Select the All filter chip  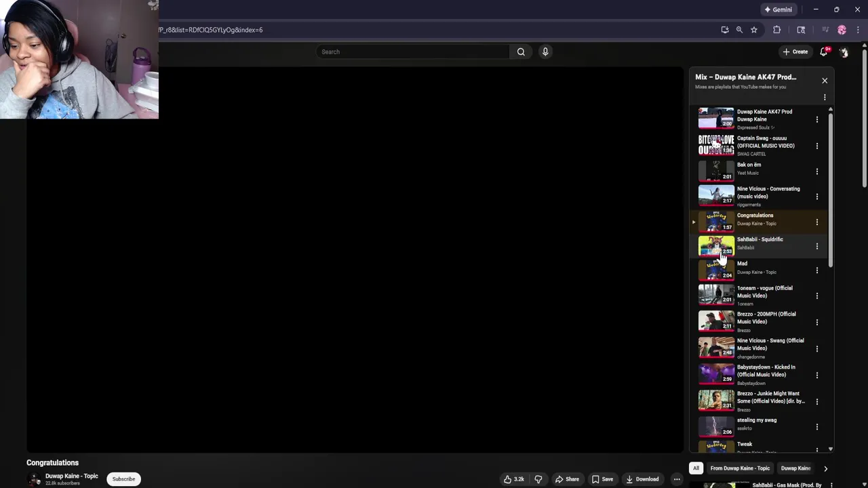point(696,468)
